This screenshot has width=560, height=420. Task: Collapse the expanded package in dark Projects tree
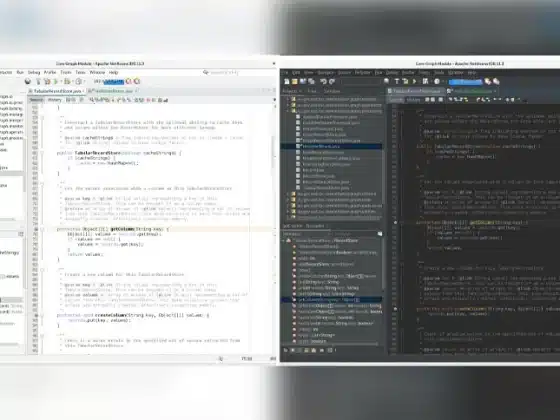(x=288, y=111)
